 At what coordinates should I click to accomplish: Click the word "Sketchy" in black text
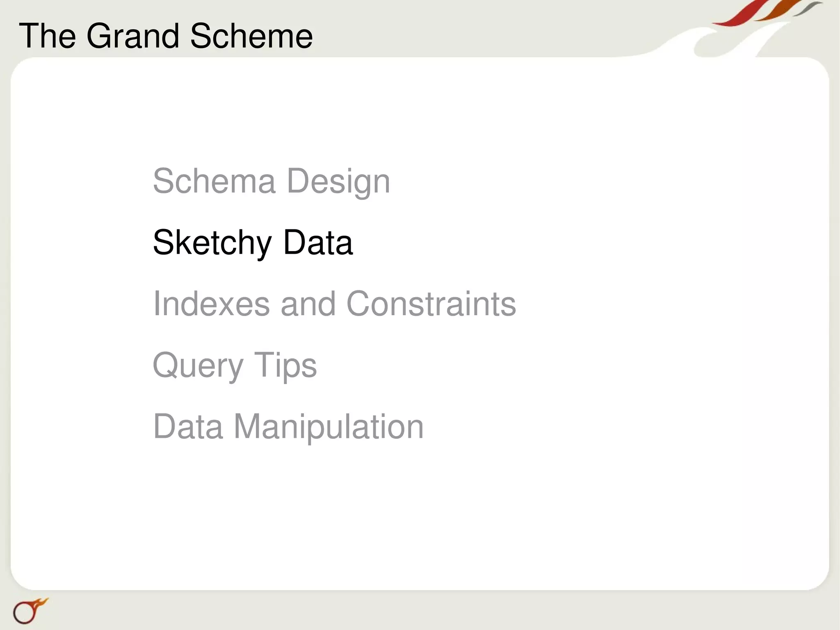[x=212, y=243]
